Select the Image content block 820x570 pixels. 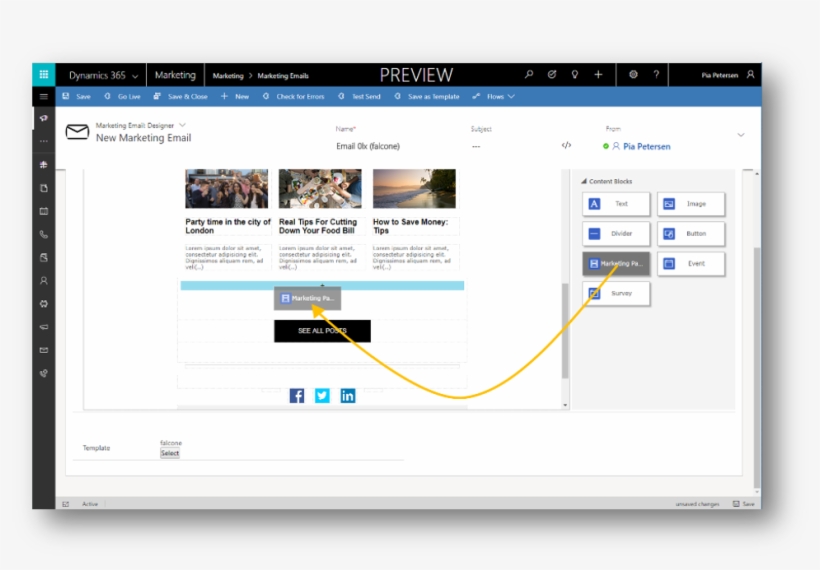pyautogui.click(x=691, y=204)
